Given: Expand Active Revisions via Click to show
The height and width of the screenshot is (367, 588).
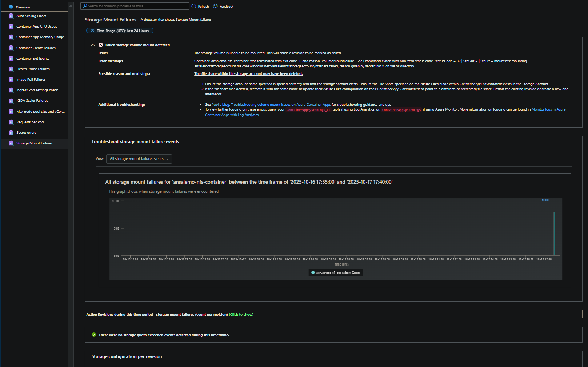Looking at the screenshot, I should tap(241, 315).
